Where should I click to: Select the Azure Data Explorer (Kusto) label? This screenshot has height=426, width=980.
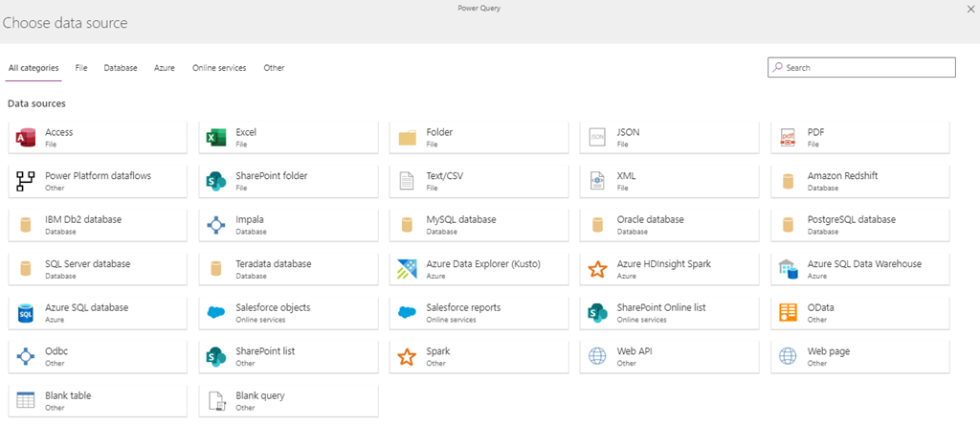(483, 264)
